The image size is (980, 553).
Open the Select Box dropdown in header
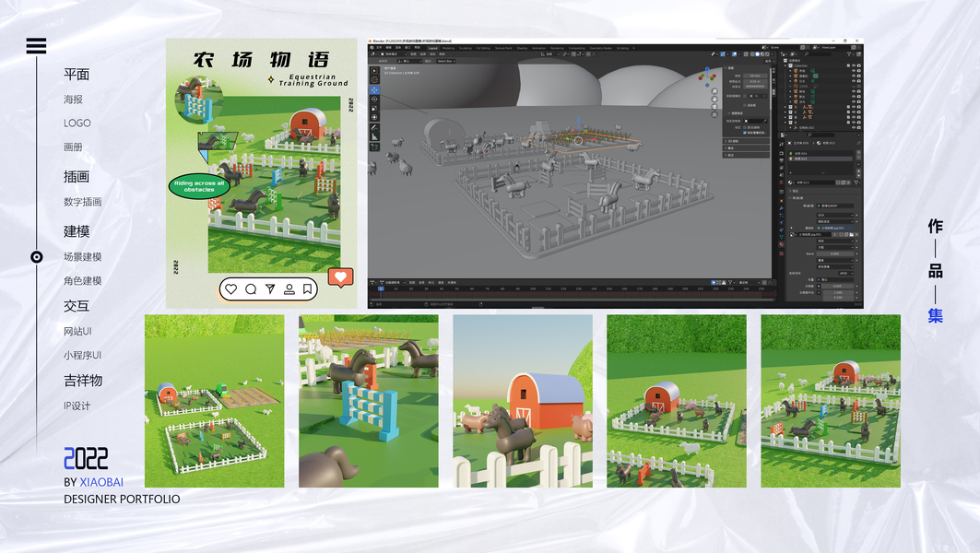click(x=446, y=61)
